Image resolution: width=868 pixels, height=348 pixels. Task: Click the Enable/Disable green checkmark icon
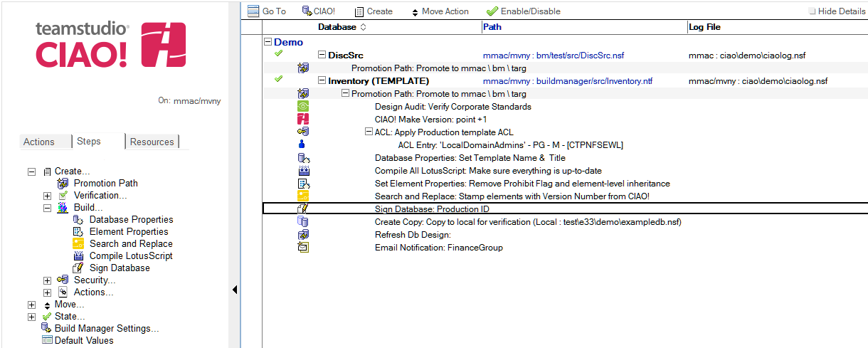pos(492,11)
